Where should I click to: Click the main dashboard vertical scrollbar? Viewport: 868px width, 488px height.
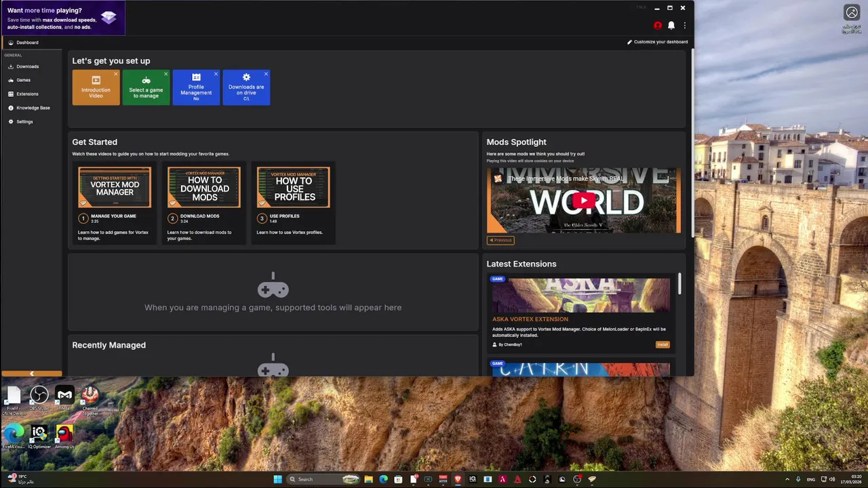click(692, 142)
